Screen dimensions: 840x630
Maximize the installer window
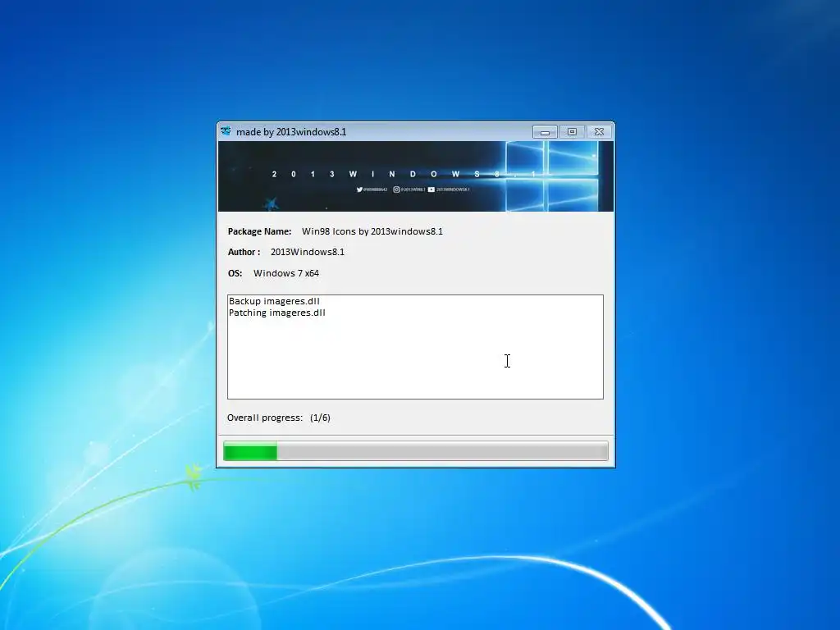point(572,132)
